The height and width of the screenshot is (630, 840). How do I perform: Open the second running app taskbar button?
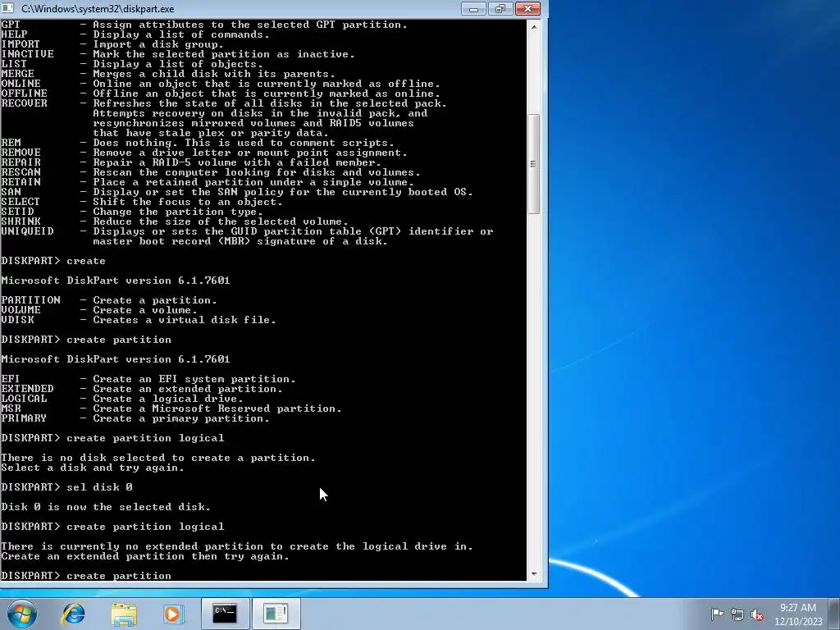click(x=276, y=614)
